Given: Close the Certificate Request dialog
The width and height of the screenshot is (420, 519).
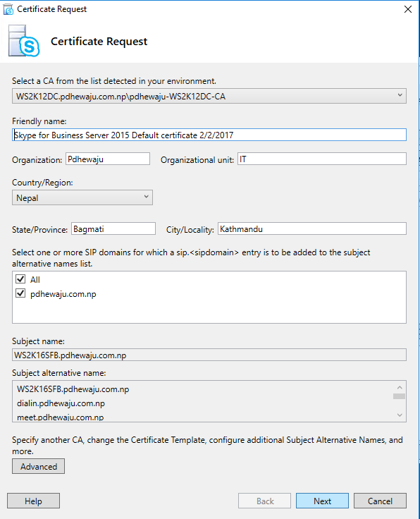Looking at the screenshot, I should (x=408, y=9).
